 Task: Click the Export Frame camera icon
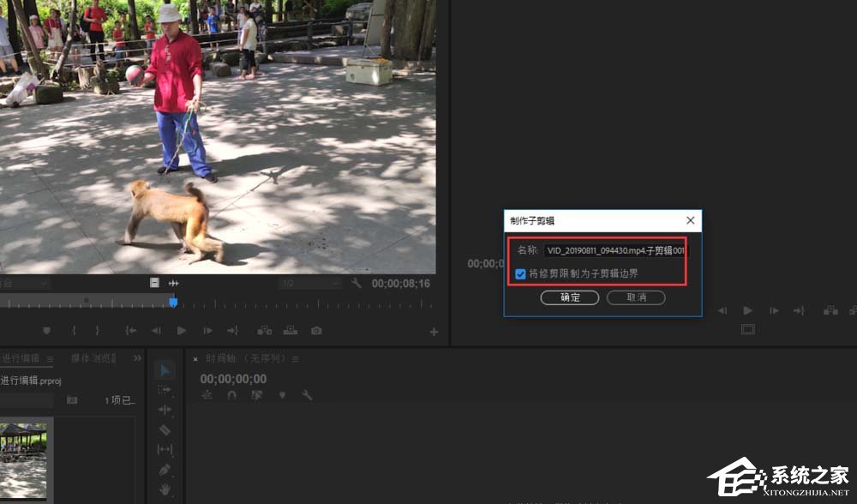[x=316, y=331]
